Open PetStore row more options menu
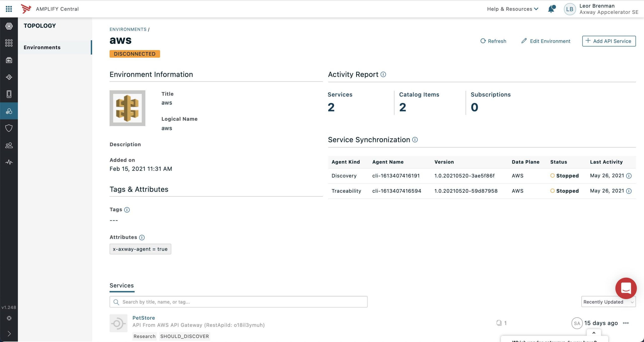Image resolution: width=644 pixels, height=342 pixels. click(626, 323)
